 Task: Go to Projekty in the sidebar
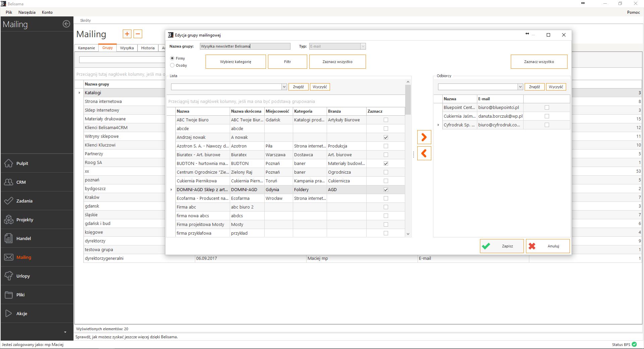[24, 220]
